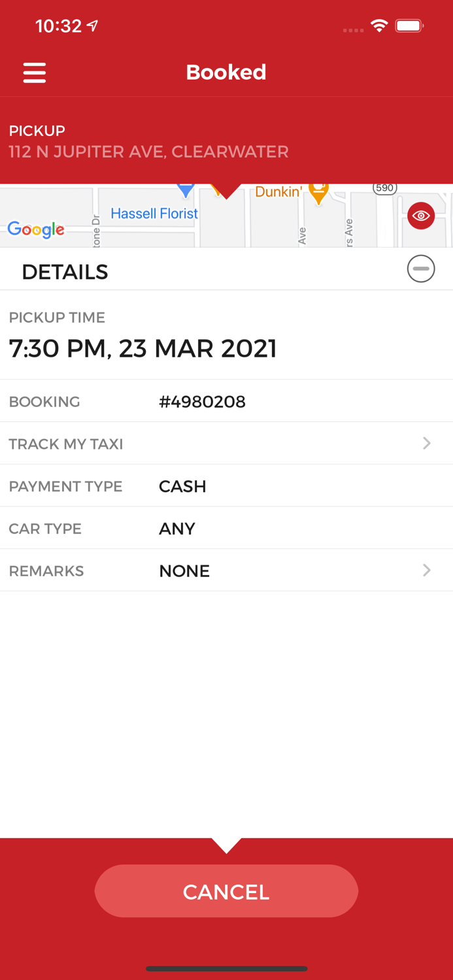Click the blue map marker near Hassell Florist
Screen dimensions: 453x980
coord(185,188)
